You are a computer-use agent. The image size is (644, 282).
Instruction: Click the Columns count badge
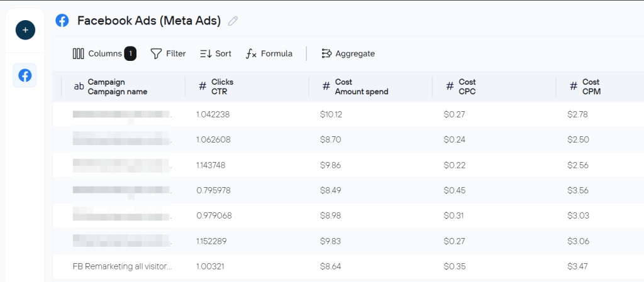[x=130, y=53]
